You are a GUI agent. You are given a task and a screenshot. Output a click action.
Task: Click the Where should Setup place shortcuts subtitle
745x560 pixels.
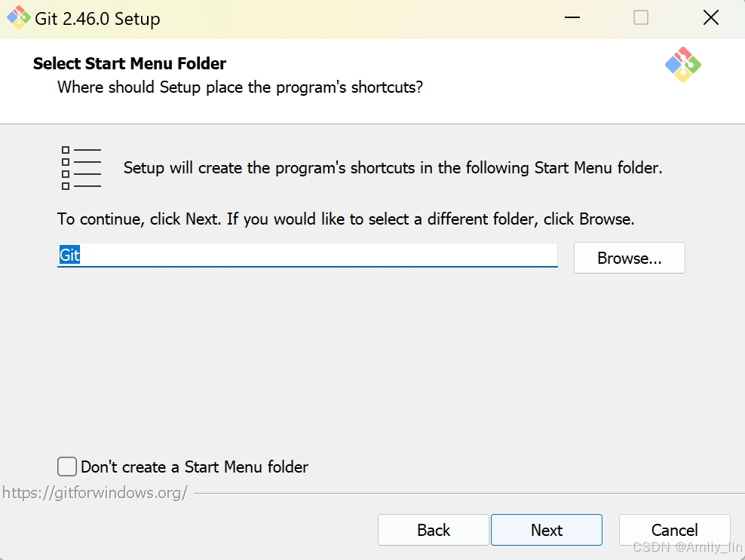[x=240, y=87]
